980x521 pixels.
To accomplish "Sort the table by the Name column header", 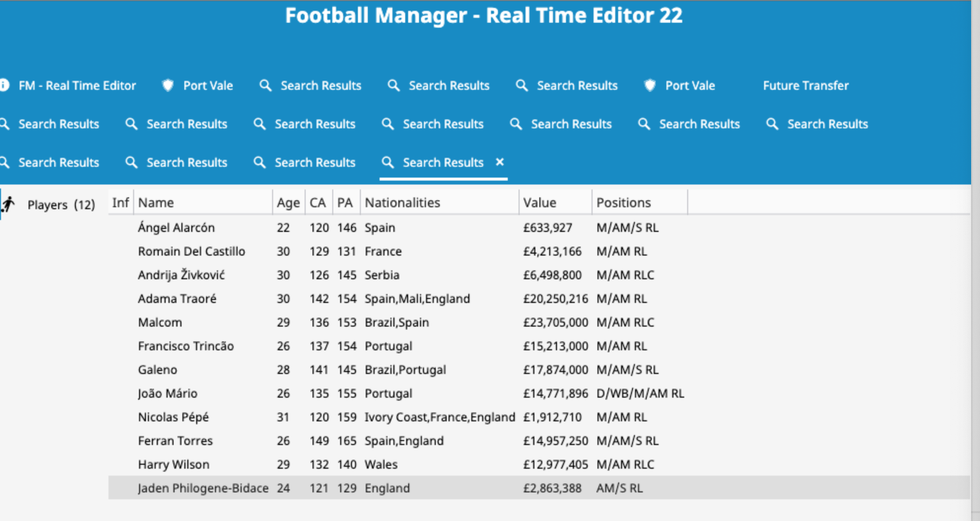I will coord(156,203).
